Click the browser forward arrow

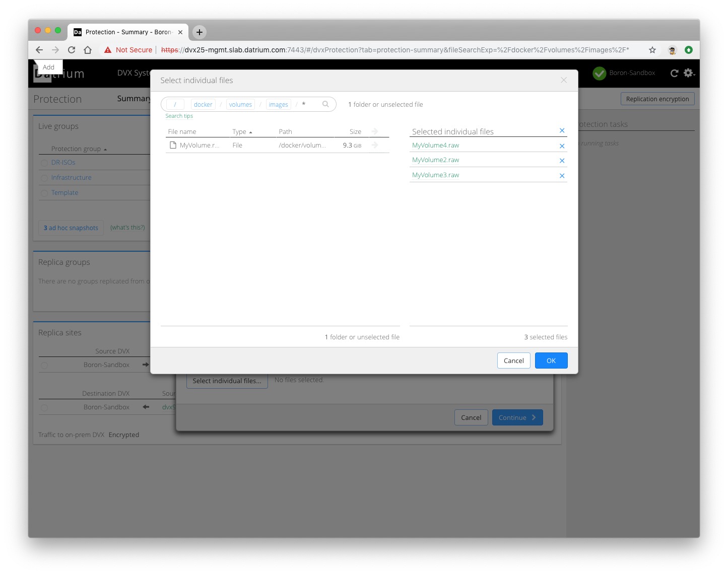point(55,50)
